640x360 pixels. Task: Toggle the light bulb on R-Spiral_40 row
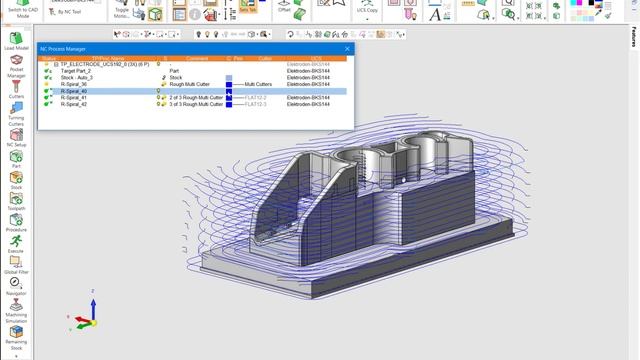pyautogui.click(x=158, y=91)
